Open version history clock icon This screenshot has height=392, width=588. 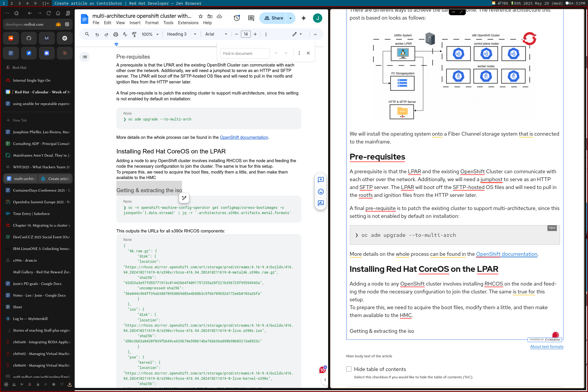[237, 18]
